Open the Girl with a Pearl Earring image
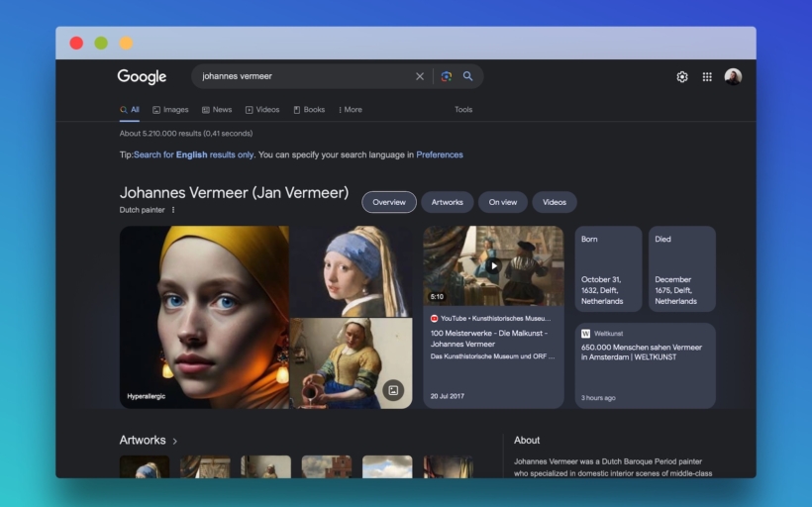The image size is (812, 507). click(352, 271)
